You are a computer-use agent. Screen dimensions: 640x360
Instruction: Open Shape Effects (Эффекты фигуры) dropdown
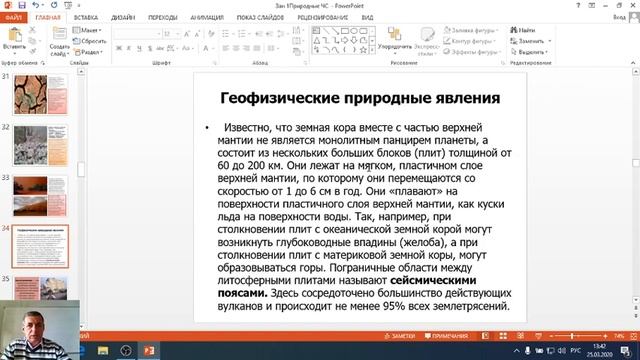click(x=471, y=52)
